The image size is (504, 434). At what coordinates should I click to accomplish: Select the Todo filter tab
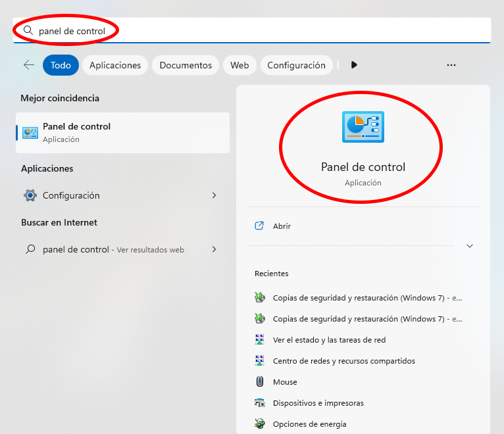pyautogui.click(x=61, y=65)
